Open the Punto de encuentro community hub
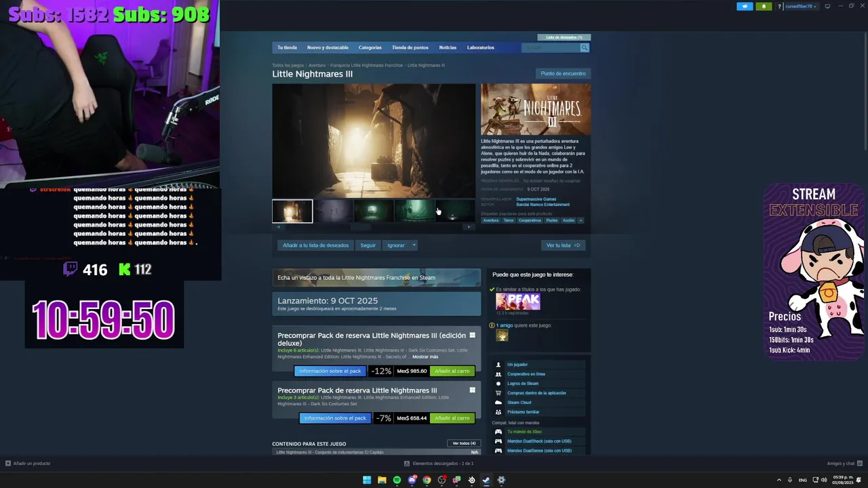Image resolution: width=868 pixels, height=488 pixels. [x=563, y=73]
